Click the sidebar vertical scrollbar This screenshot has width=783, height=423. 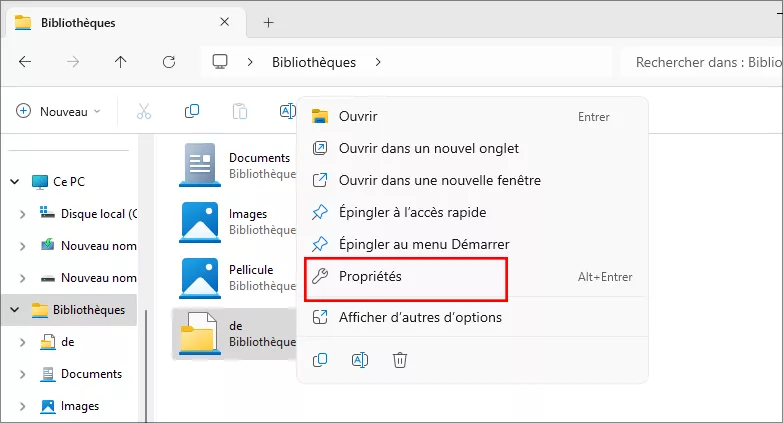[146, 366]
